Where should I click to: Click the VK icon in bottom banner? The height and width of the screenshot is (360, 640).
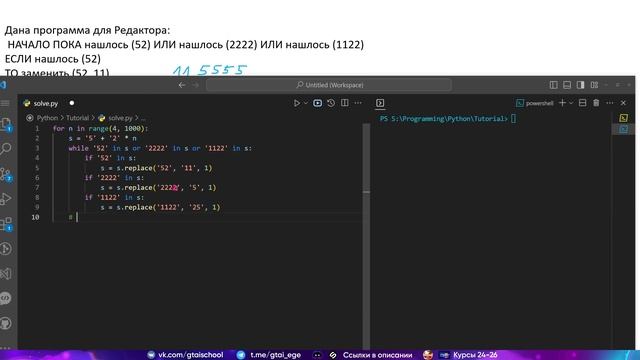pos(151,355)
